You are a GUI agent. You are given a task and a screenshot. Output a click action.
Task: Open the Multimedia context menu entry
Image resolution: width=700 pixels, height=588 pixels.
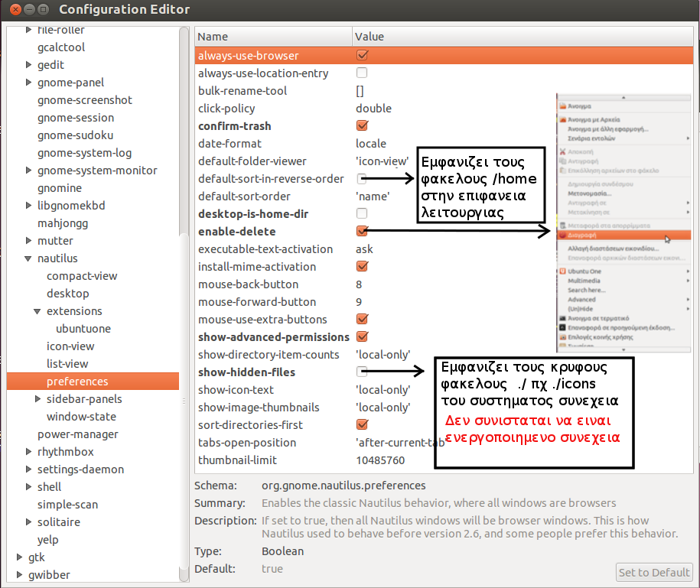coord(585,281)
